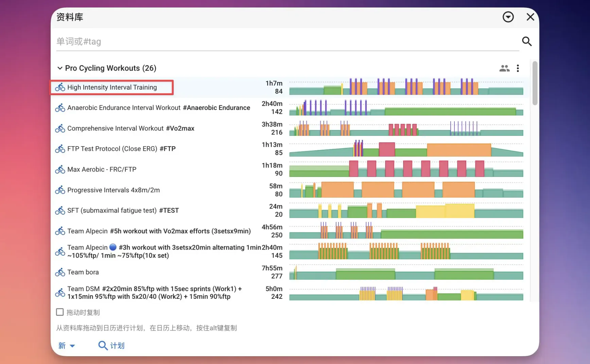The height and width of the screenshot is (364, 590).
Task: Open the circled down-arrow menu icon
Action: click(508, 17)
